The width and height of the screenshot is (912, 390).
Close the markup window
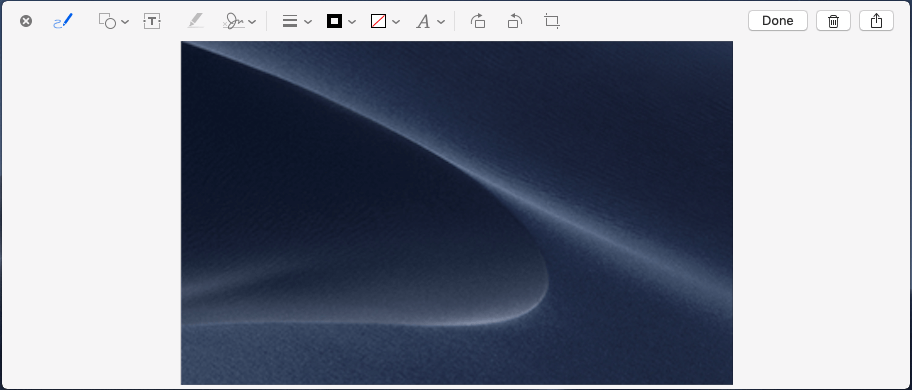[x=26, y=22]
